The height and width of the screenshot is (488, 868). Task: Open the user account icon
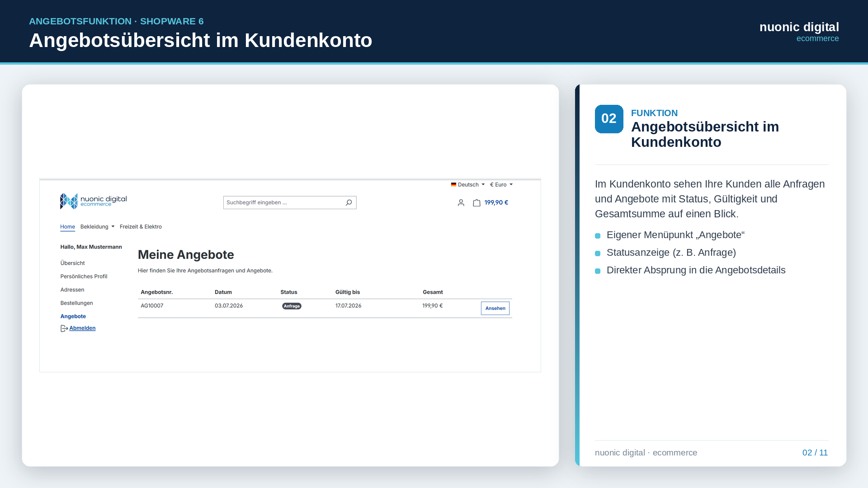click(461, 203)
